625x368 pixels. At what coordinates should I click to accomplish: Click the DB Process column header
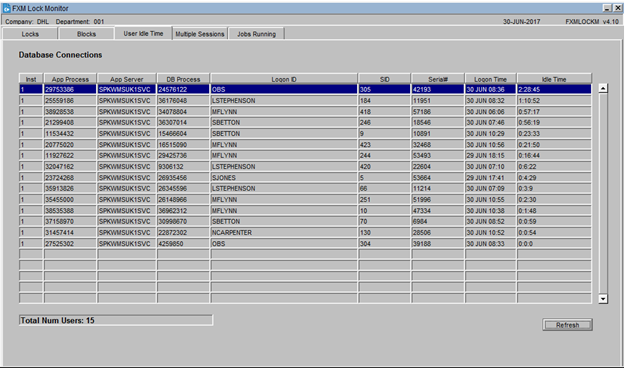pyautogui.click(x=183, y=79)
